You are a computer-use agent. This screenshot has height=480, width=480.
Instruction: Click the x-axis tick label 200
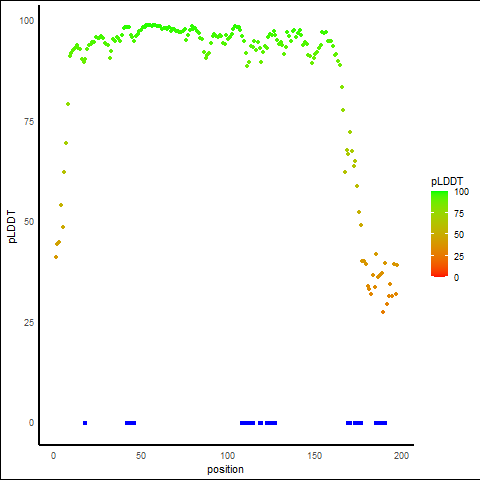(x=401, y=455)
